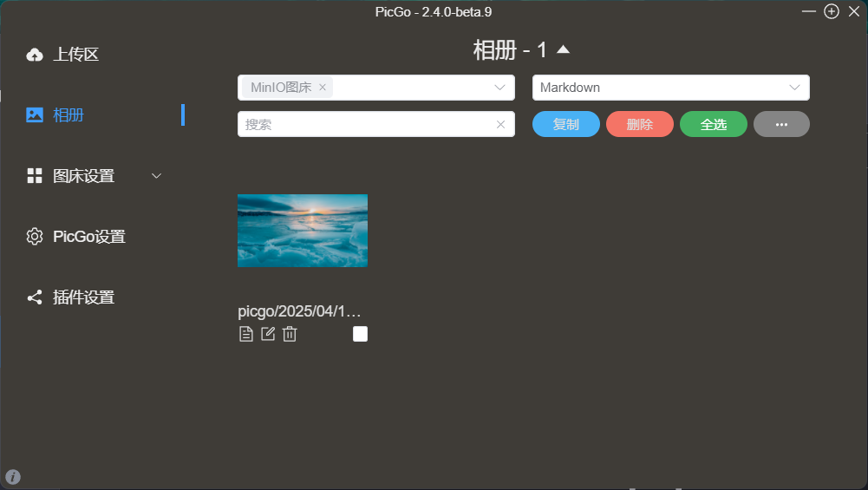Copy link with the document icon under image
The image size is (868, 490).
pos(246,334)
